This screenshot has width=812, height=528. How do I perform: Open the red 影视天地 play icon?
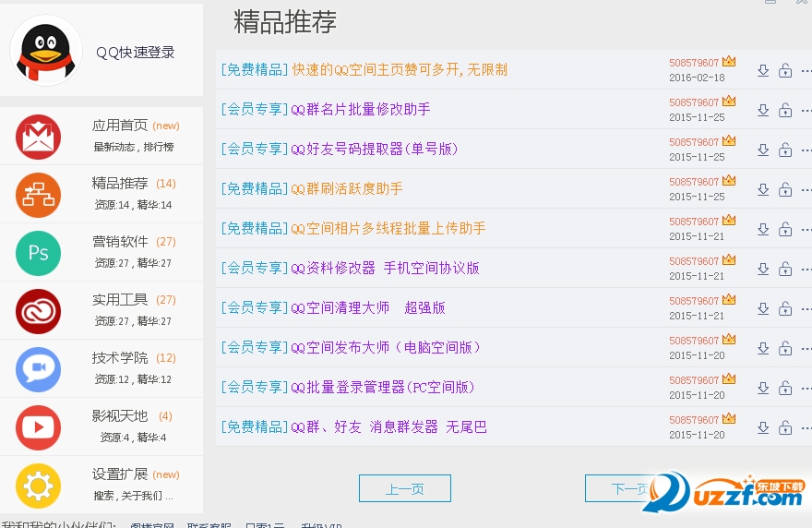39,427
